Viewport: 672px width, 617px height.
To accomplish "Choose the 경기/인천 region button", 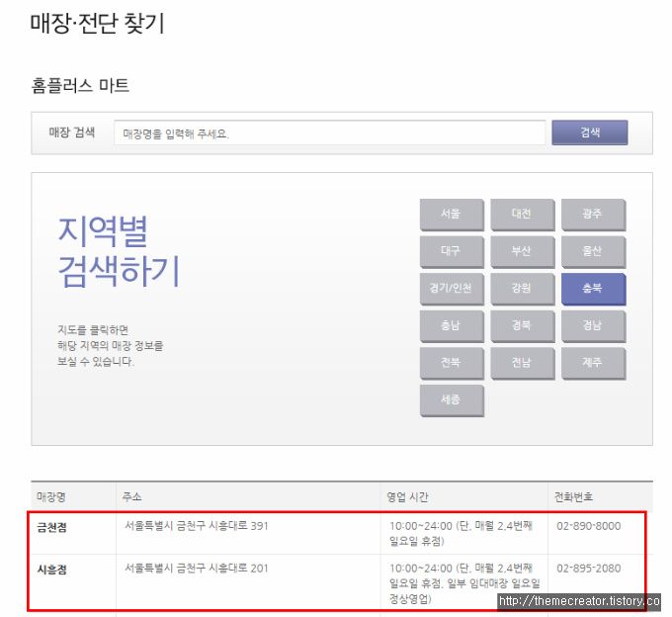I will [452, 289].
